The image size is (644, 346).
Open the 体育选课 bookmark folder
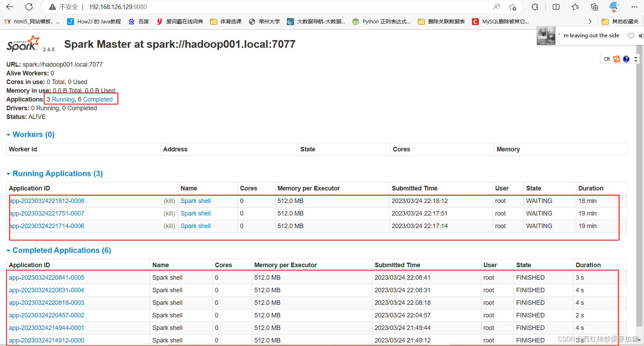coord(226,22)
